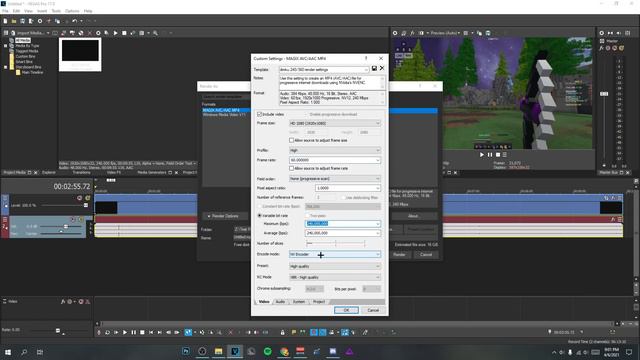Open the Field order dropdown
The height and width of the screenshot is (360, 640).
(335, 179)
